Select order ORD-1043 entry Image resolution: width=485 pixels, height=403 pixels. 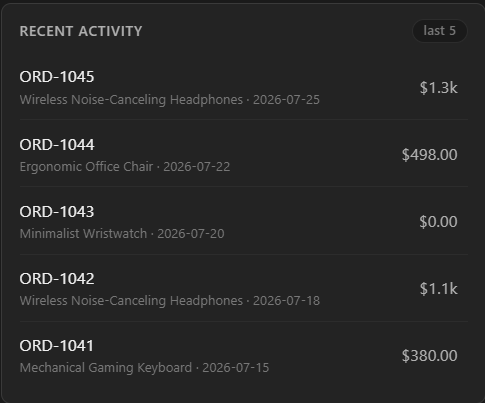[244, 221]
